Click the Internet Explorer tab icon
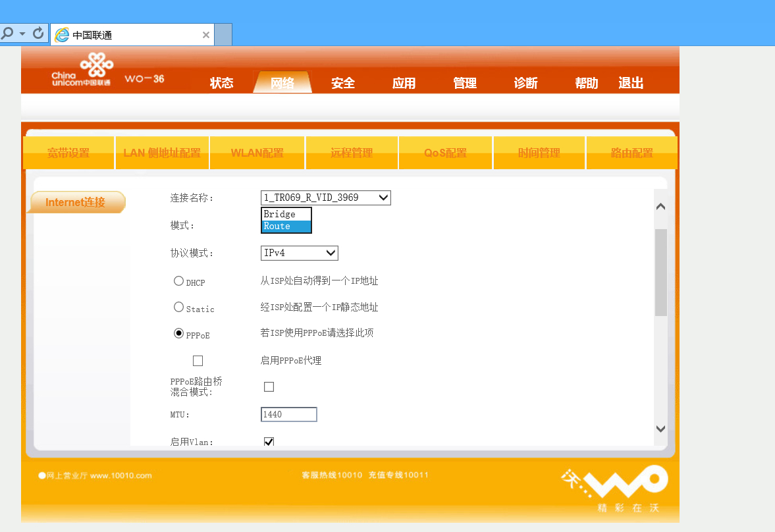The image size is (775, 532). click(62, 35)
